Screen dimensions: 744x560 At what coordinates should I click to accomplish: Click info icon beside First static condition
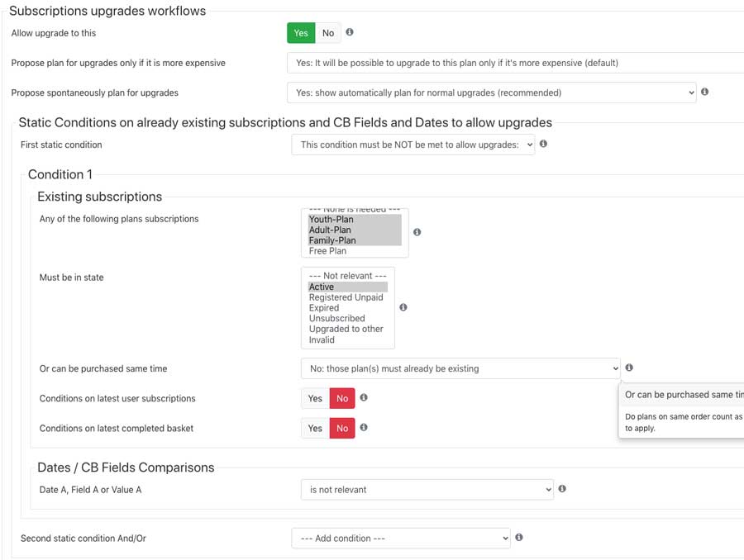pyautogui.click(x=543, y=144)
